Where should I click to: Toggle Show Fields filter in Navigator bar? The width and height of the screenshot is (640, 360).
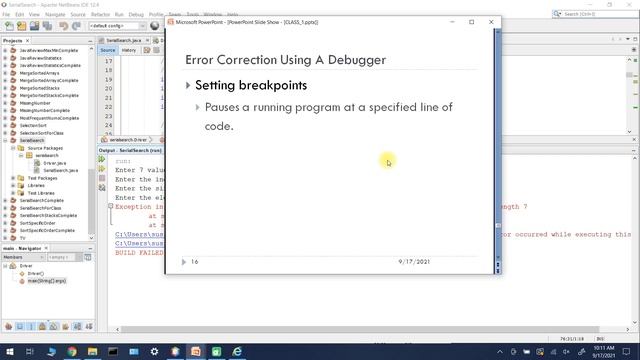[x=20, y=326]
